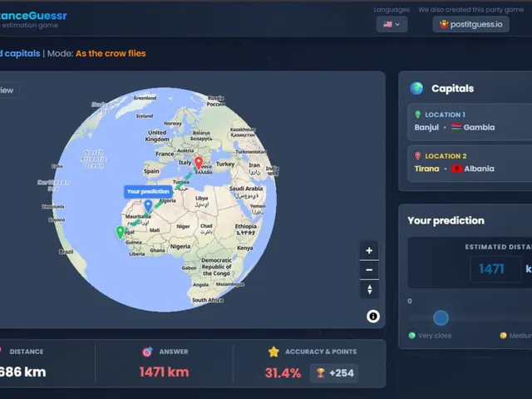Image resolution: width=532 pixels, height=399 pixels.
Task: Open the language flag dropdown
Action: [x=392, y=24]
